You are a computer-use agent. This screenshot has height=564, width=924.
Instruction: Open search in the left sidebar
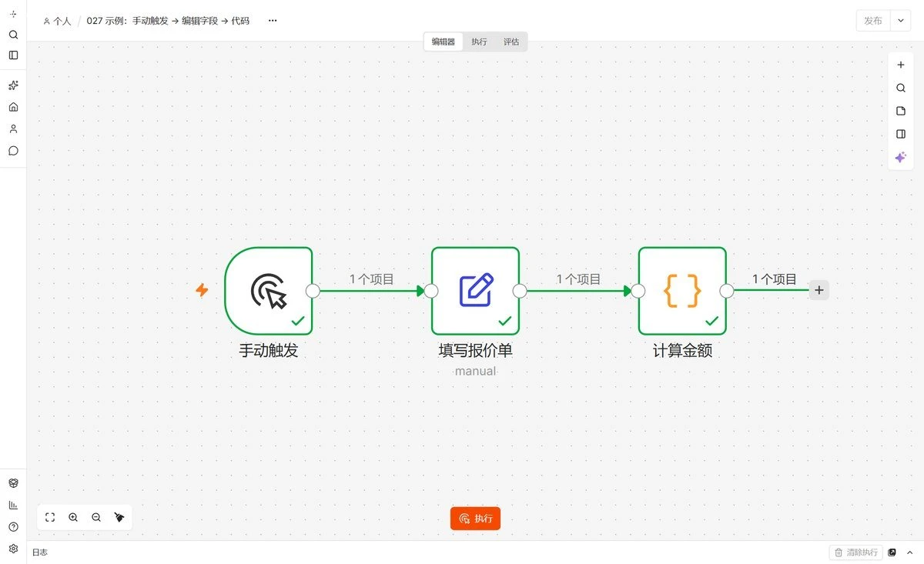coord(13,35)
